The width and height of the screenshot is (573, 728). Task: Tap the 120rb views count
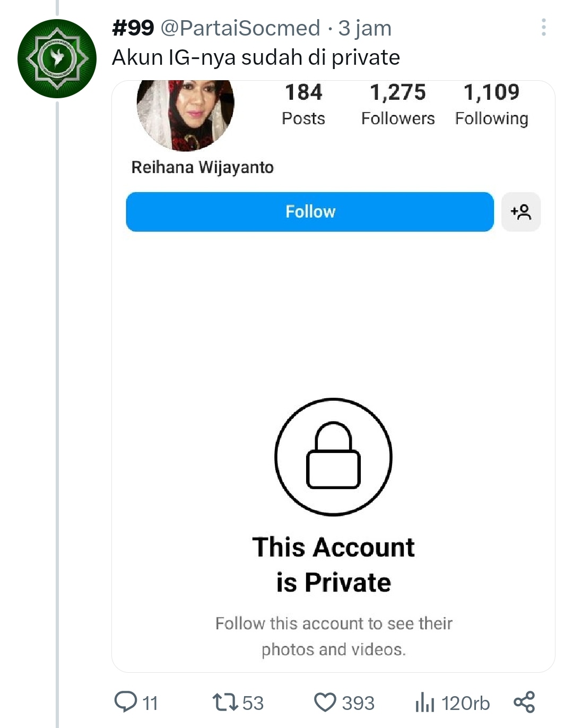click(x=465, y=703)
